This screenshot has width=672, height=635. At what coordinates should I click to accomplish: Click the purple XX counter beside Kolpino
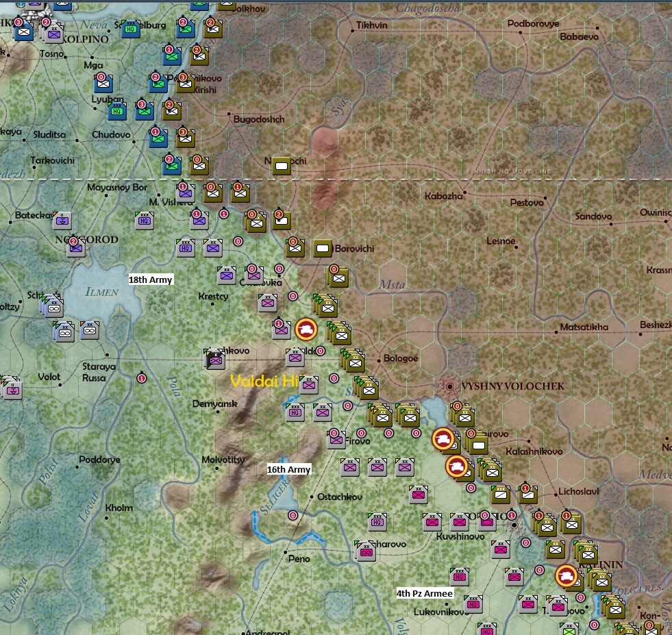54,34
